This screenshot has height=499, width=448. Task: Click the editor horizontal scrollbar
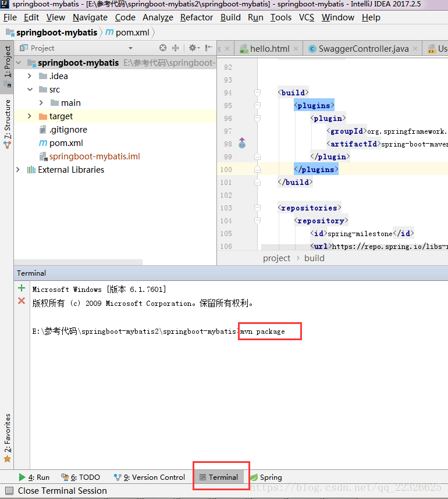tap(354, 247)
